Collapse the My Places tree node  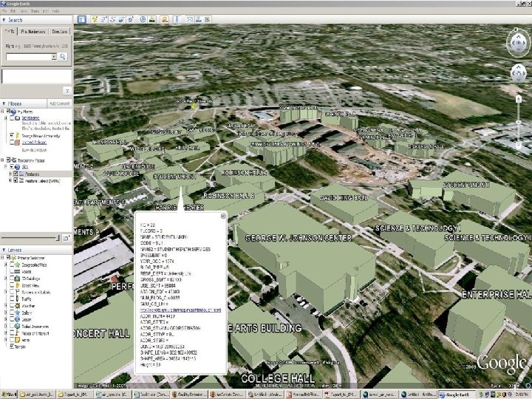click(x=3, y=112)
